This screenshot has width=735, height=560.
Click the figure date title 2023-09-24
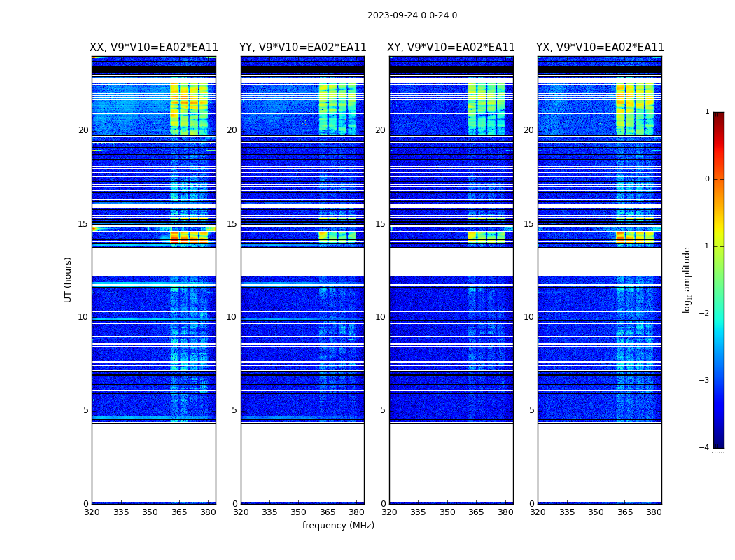coord(412,15)
